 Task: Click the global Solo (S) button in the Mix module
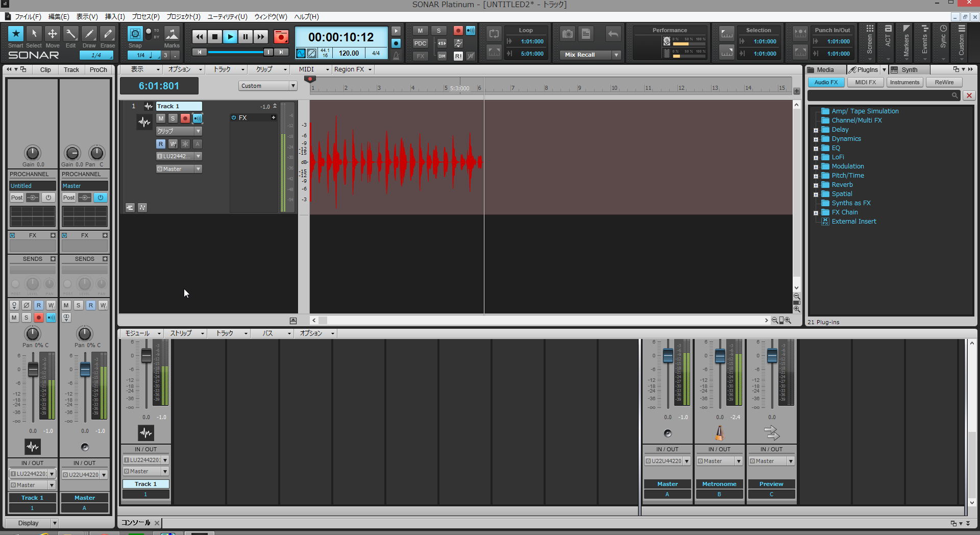pyautogui.click(x=438, y=31)
